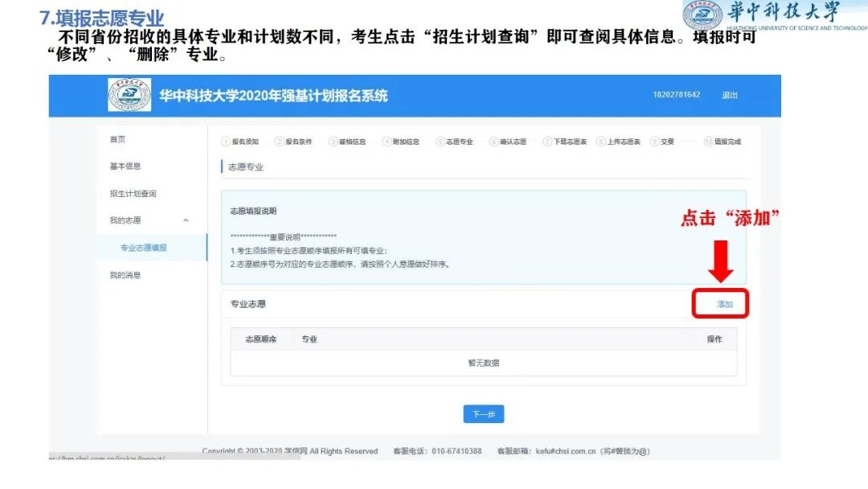Open the 首页 sidebar item

coord(117,140)
